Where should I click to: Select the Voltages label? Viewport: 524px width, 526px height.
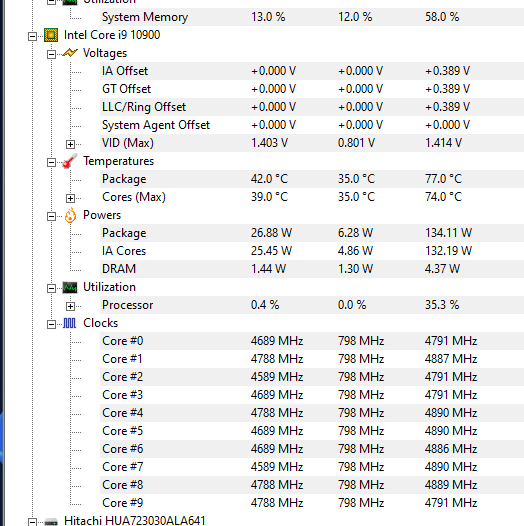point(105,53)
